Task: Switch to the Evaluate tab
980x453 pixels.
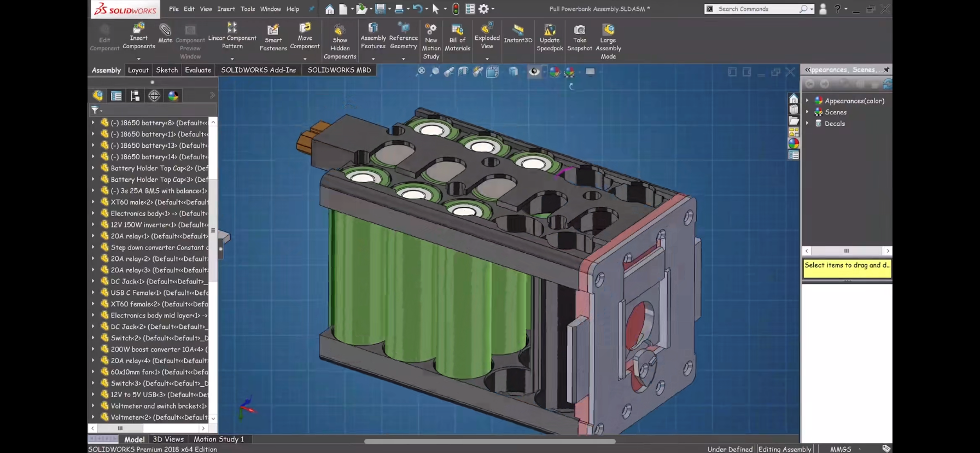Action: pyautogui.click(x=197, y=70)
